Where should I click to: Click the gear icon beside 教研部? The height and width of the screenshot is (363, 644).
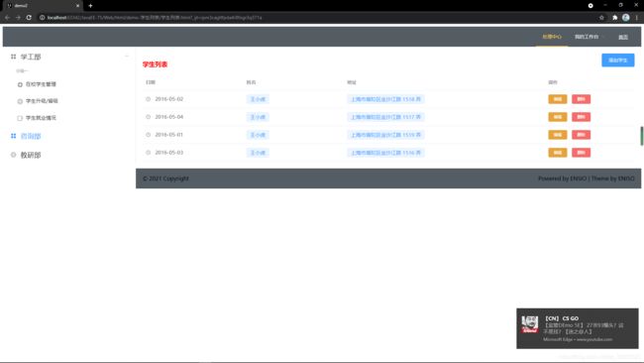point(14,155)
